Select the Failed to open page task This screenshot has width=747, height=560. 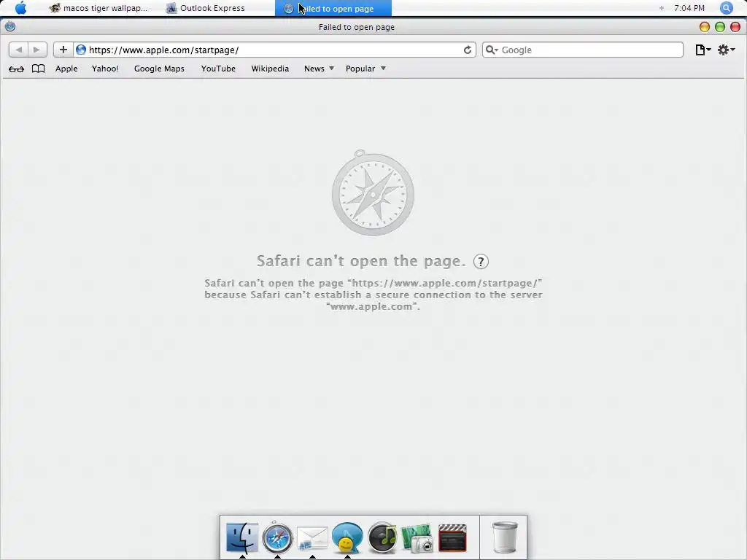pyautogui.click(x=333, y=8)
